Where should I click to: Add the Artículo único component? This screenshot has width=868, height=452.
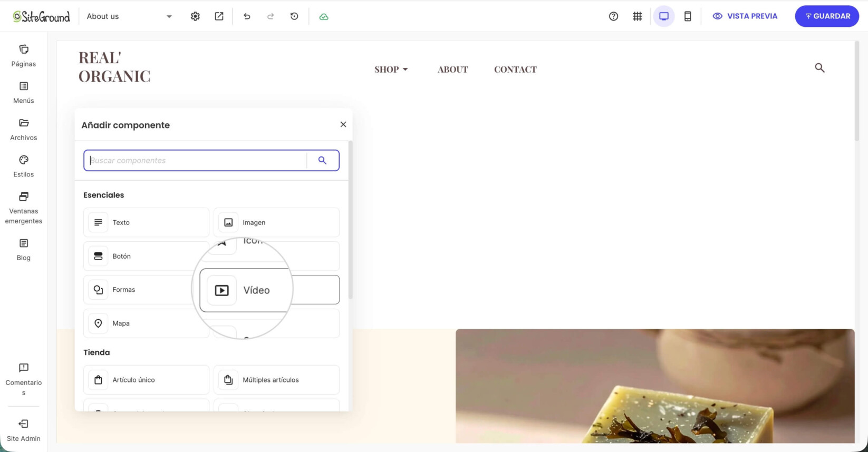click(146, 380)
